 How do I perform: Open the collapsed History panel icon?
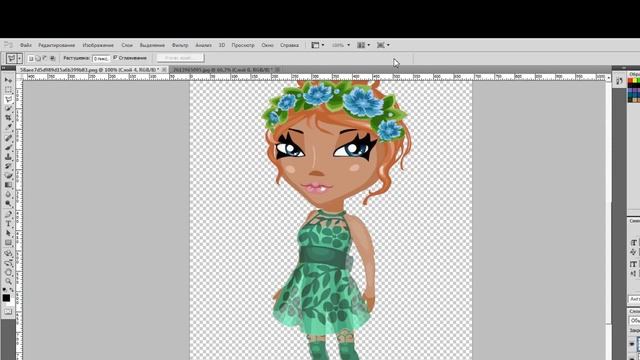coord(619,81)
